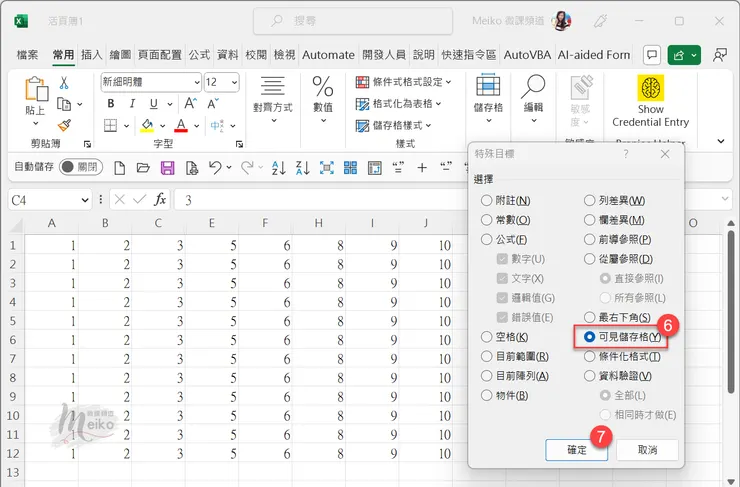The width and height of the screenshot is (740, 487).
Task: Click the Undo arrow icon
Action: point(215,167)
